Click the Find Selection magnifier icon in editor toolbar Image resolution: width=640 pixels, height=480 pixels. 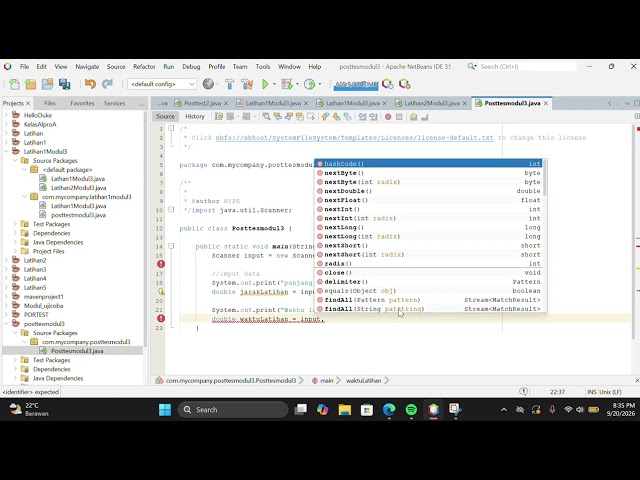click(266, 117)
